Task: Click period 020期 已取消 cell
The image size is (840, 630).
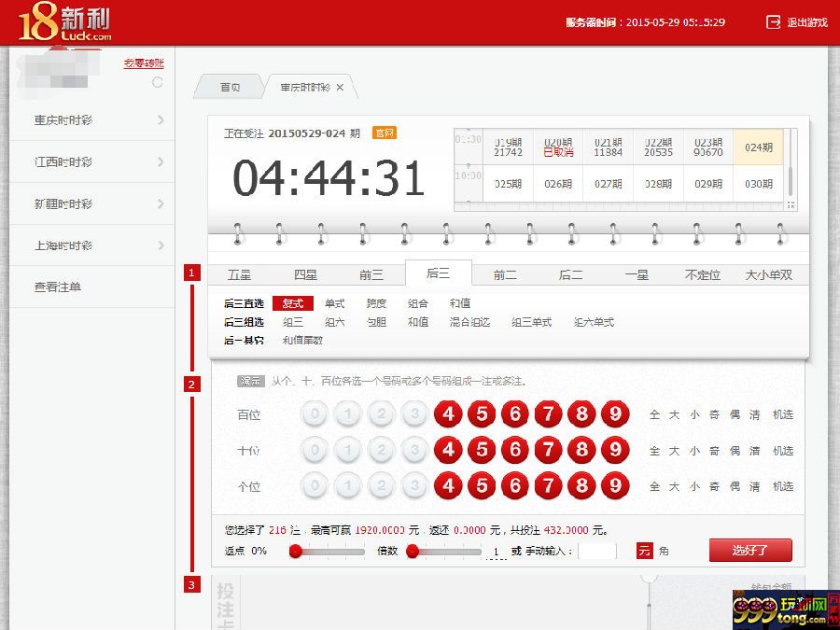Action: 558,147
